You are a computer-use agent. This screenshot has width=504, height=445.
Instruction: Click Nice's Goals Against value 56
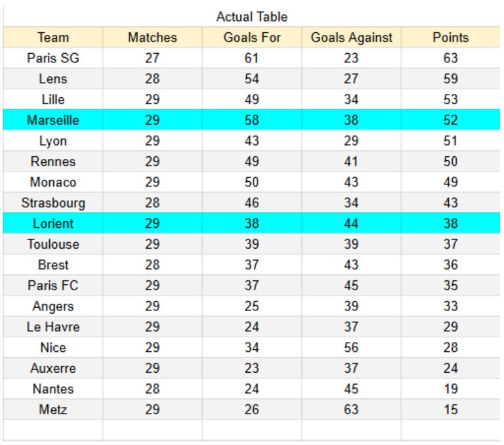coord(351,348)
